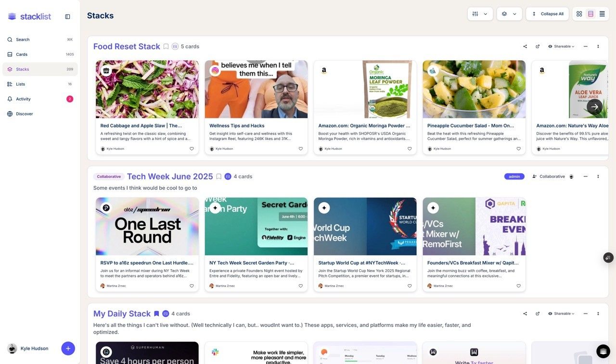Click the Collaborative tag beside Tech Week
The height and width of the screenshot is (364, 616).
(109, 176)
